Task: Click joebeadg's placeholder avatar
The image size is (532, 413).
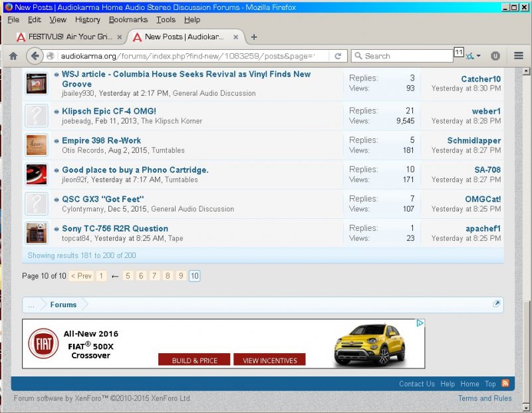Action: 37,116
